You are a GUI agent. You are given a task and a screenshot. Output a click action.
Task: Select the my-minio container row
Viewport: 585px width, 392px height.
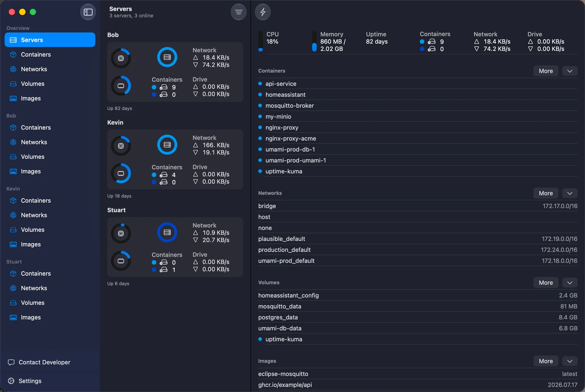[x=418, y=117]
